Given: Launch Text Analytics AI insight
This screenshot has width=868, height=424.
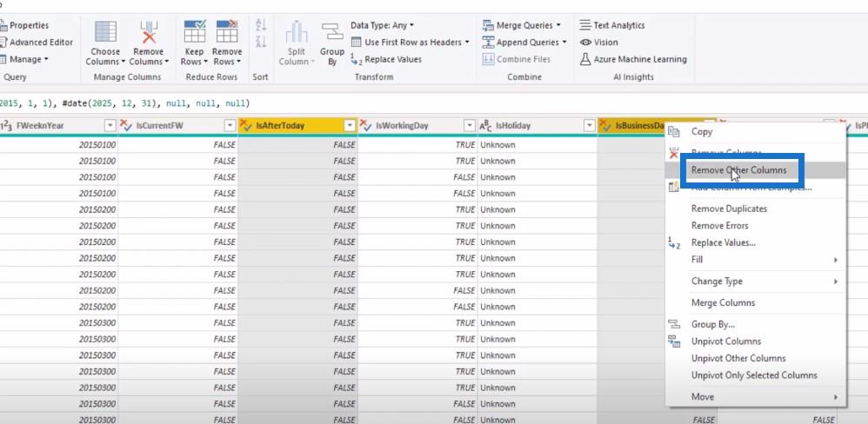Looking at the screenshot, I should (611, 25).
